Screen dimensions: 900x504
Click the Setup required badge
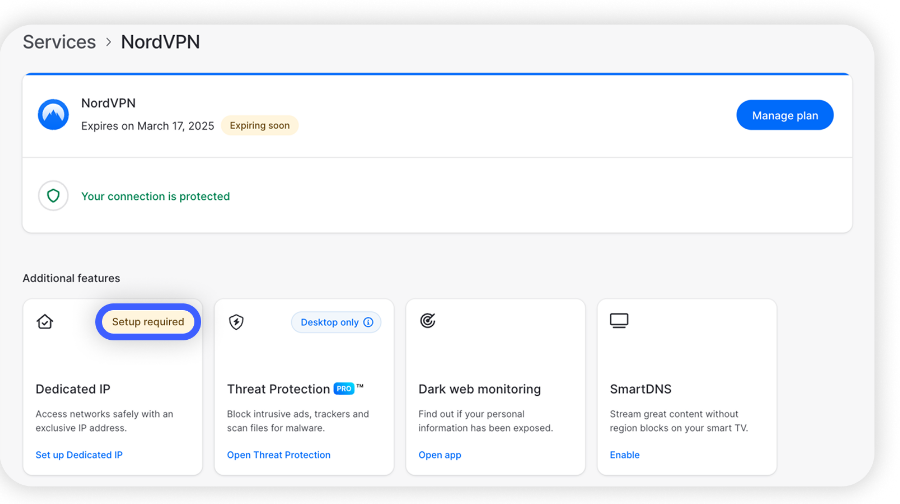(148, 321)
